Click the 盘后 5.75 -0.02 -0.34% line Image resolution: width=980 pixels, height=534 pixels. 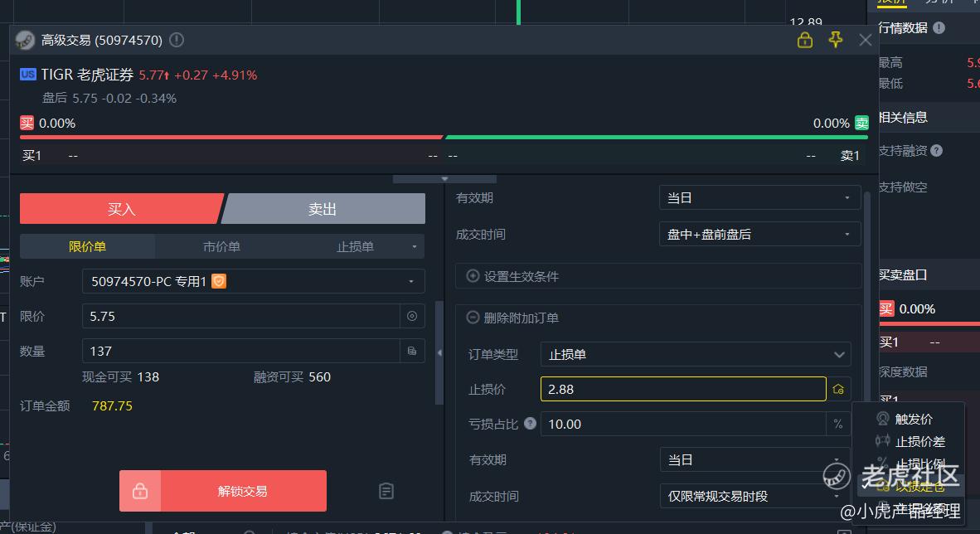tap(109, 98)
